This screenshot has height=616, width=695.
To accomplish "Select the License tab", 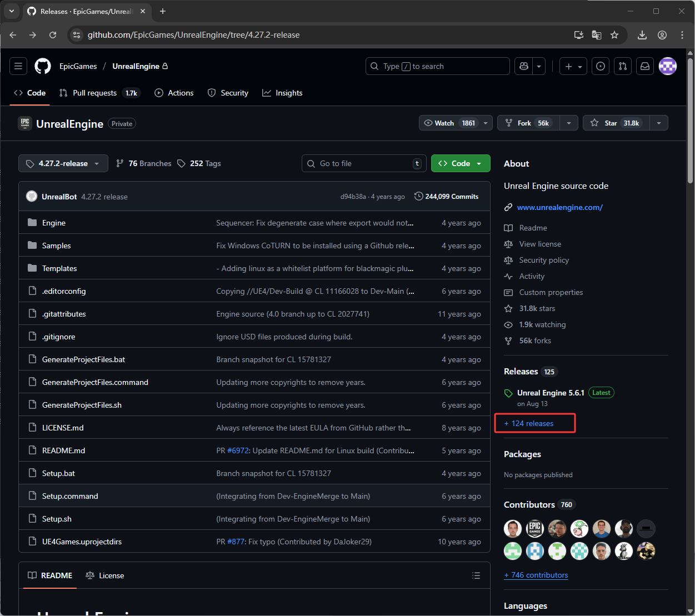I will (105, 575).
